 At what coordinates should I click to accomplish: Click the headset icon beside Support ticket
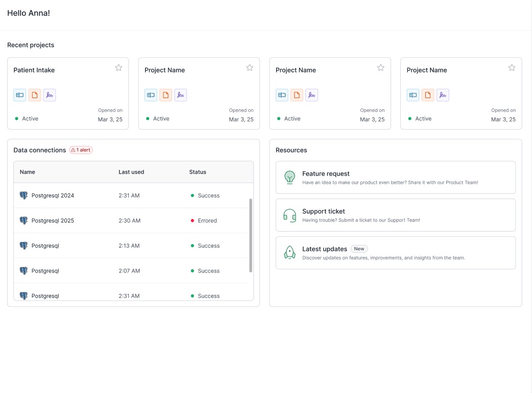coord(289,216)
